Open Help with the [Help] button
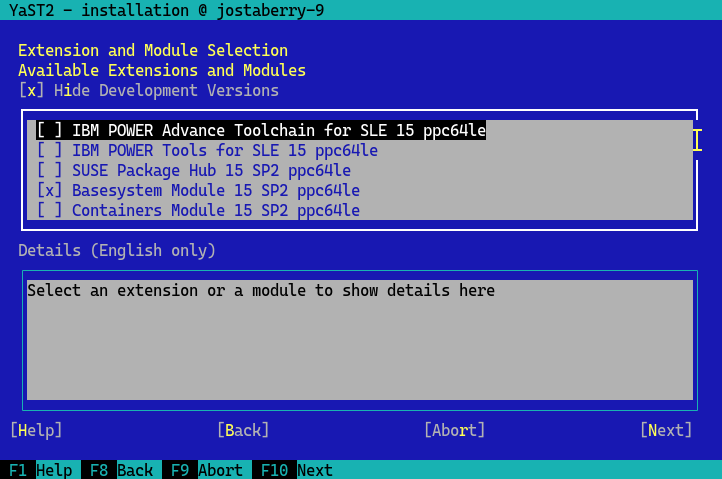722x479 pixels. (x=36, y=430)
